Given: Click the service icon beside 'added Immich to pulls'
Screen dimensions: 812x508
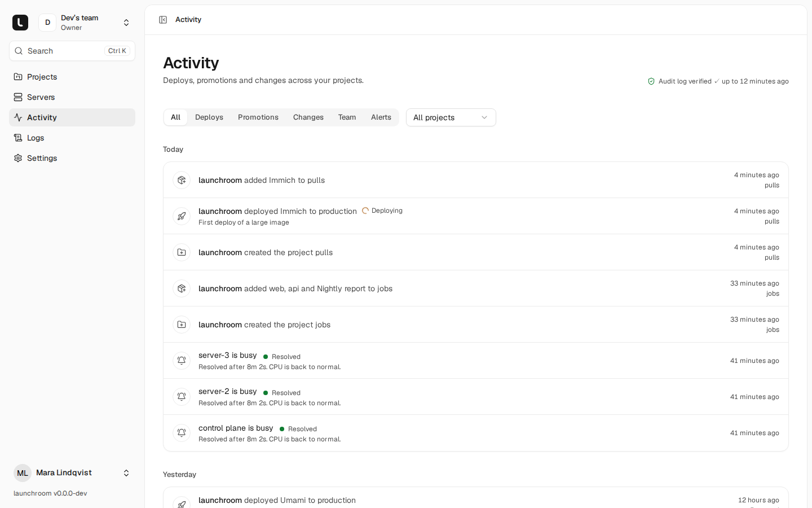Looking at the screenshot, I should pos(182,180).
